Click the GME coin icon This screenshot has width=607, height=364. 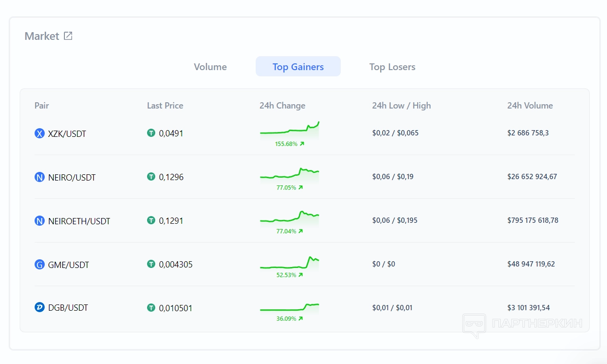[39, 265]
